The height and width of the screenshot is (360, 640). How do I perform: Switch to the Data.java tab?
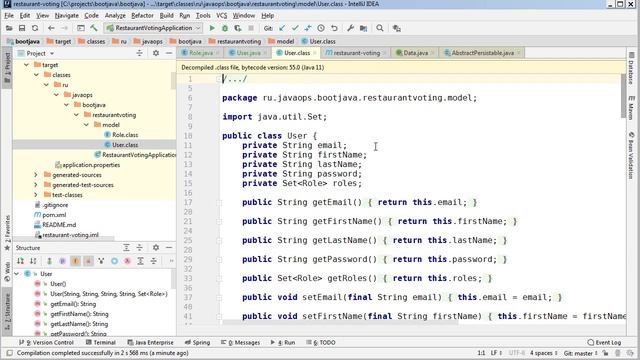415,53
